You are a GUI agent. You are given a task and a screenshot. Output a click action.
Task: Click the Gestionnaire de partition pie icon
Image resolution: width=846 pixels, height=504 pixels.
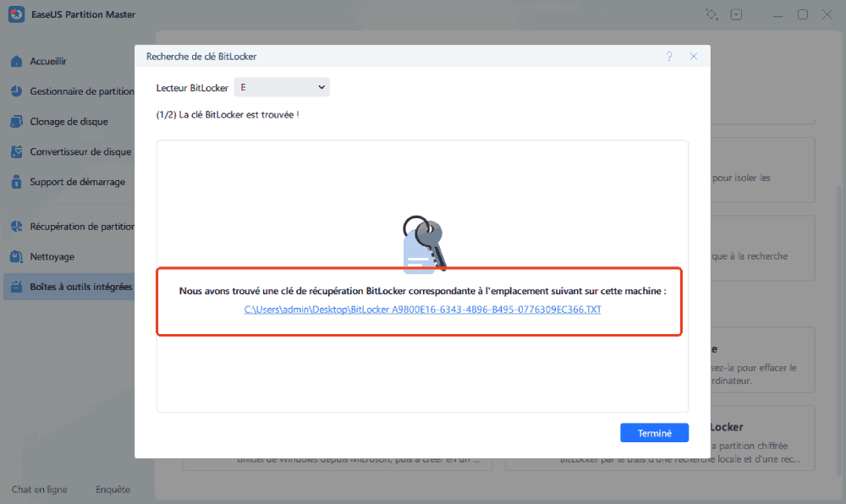point(17,91)
